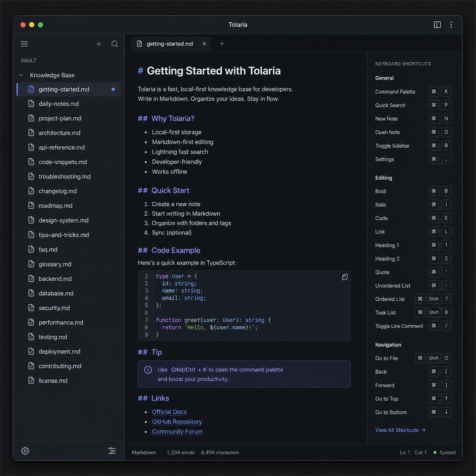Viewport: 476px width, 476px height.
Task: Click the green Synced status indicator
Action: click(x=444, y=452)
